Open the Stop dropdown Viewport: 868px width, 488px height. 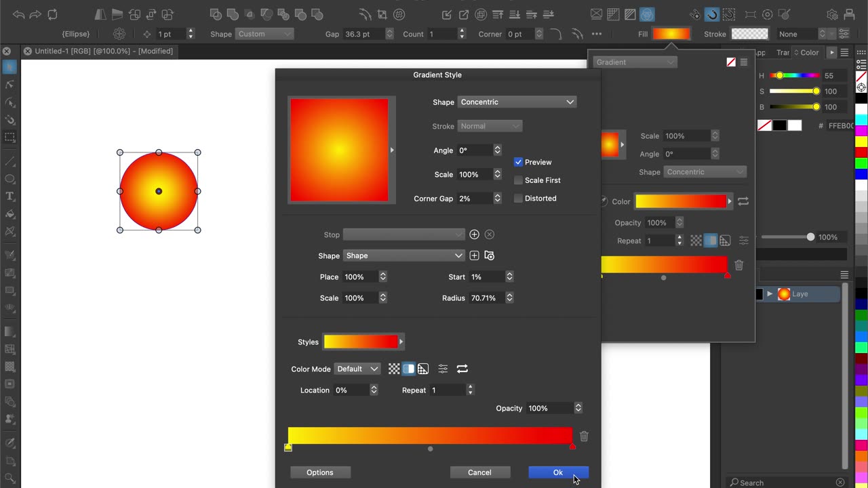403,235
